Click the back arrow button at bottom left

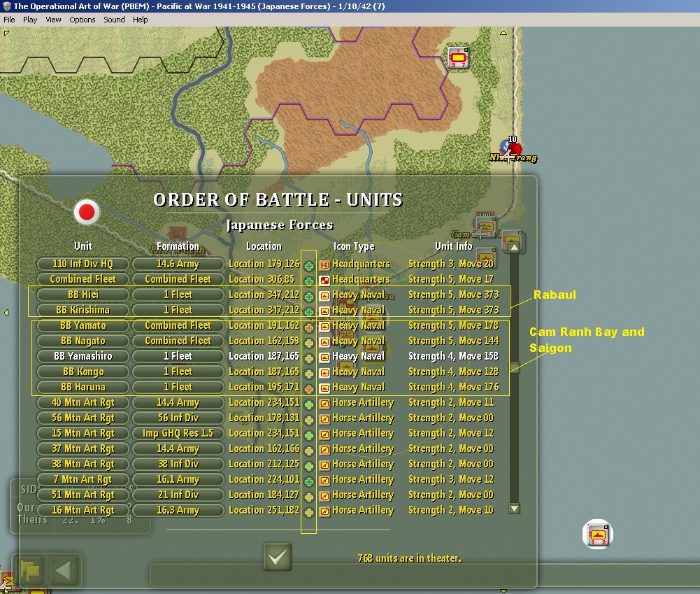point(63,570)
